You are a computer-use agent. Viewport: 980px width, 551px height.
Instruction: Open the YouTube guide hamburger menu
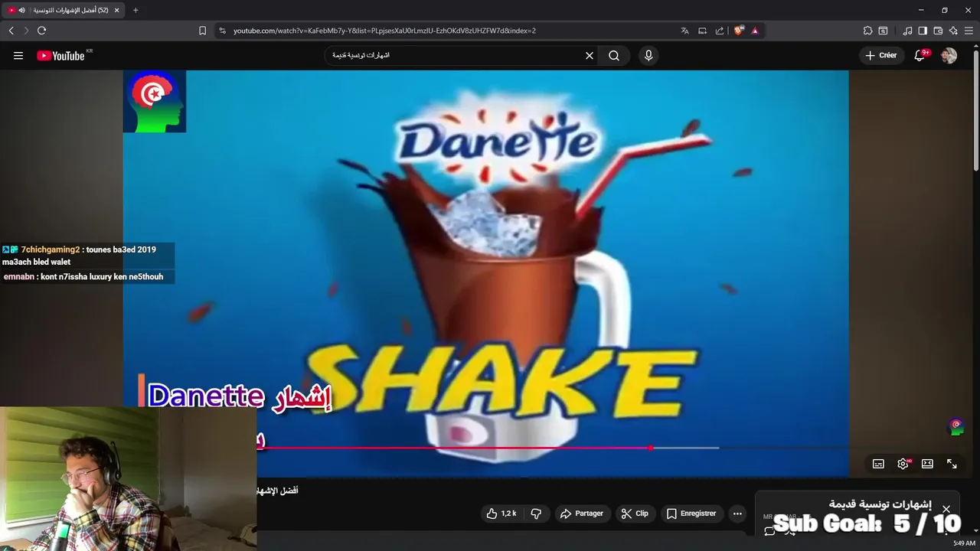(x=18, y=55)
